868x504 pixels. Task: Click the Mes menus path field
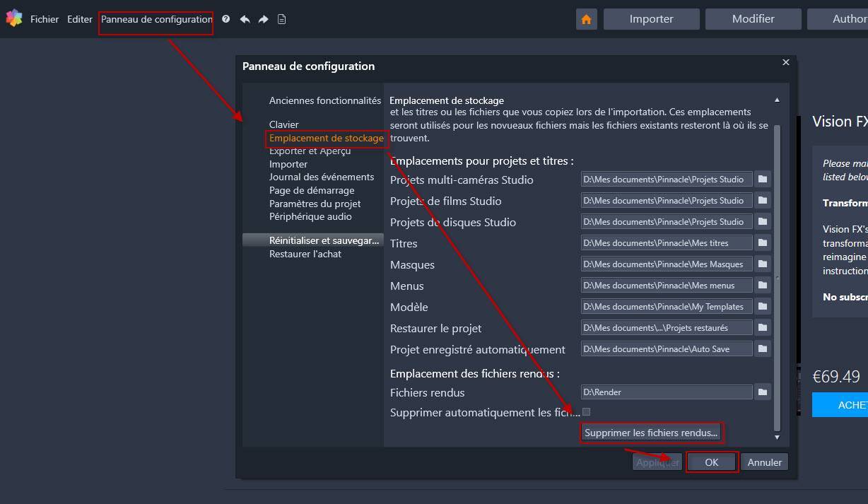pyautogui.click(x=667, y=286)
